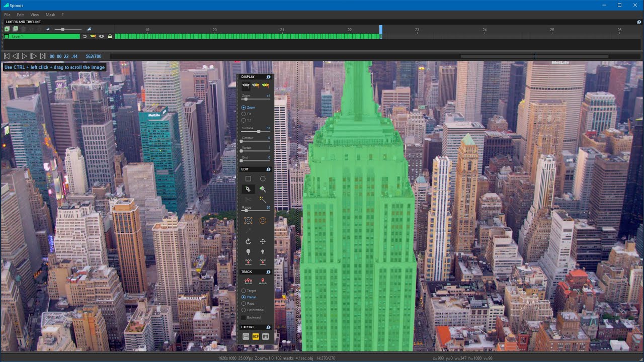The width and height of the screenshot is (644, 362).
Task: Open Edit panel help
Action: pos(268,169)
